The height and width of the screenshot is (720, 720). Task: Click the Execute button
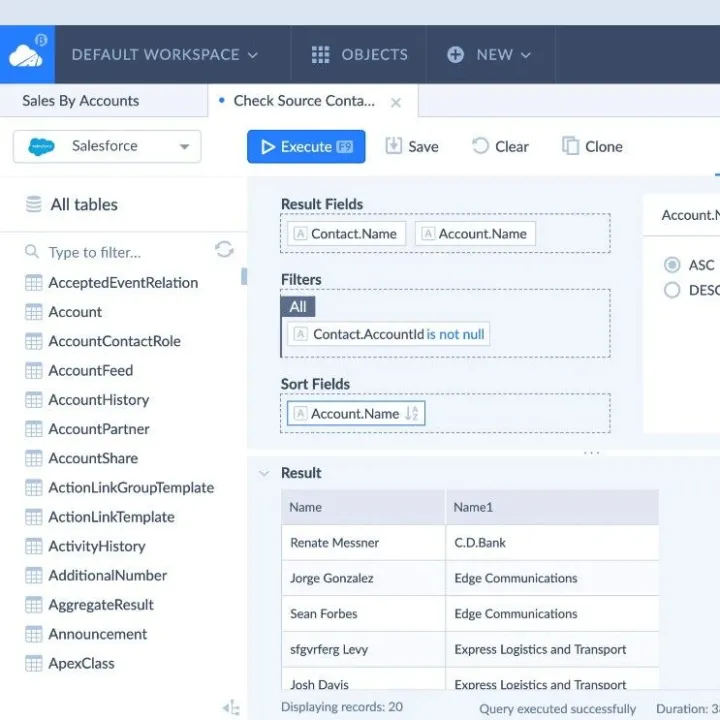click(306, 146)
